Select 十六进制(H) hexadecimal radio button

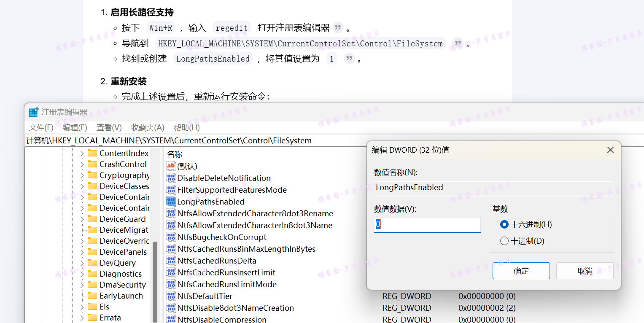[504, 224]
